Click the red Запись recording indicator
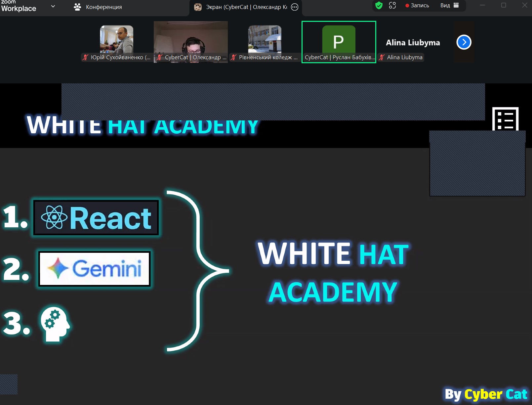Viewport: 532px width, 405px height. pos(417,5)
